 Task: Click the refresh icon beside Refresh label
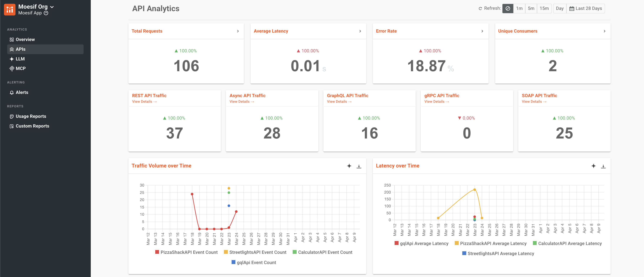(480, 8)
